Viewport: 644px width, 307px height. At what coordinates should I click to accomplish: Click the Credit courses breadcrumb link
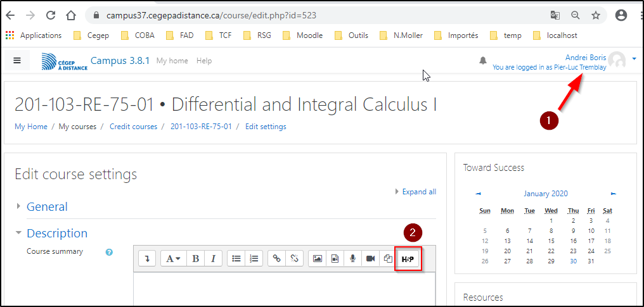[x=133, y=127]
